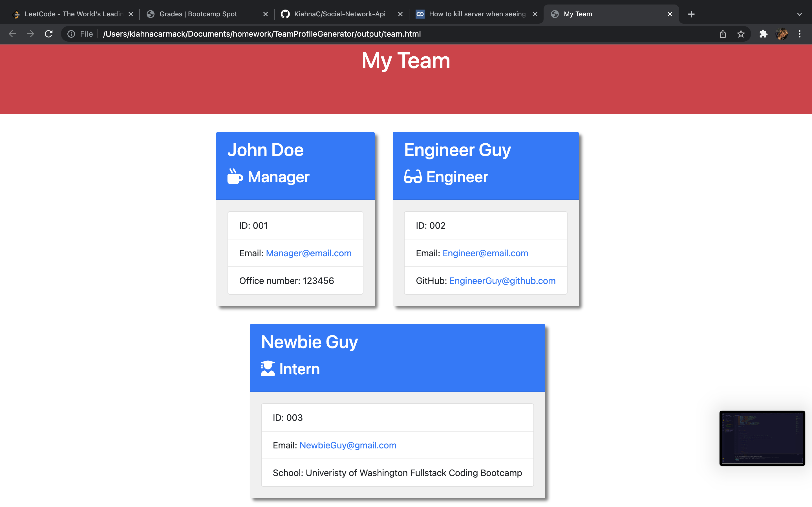Screen dimensions: 812x507
Task: Close the 'How to kill server' tab
Action: tap(535, 14)
